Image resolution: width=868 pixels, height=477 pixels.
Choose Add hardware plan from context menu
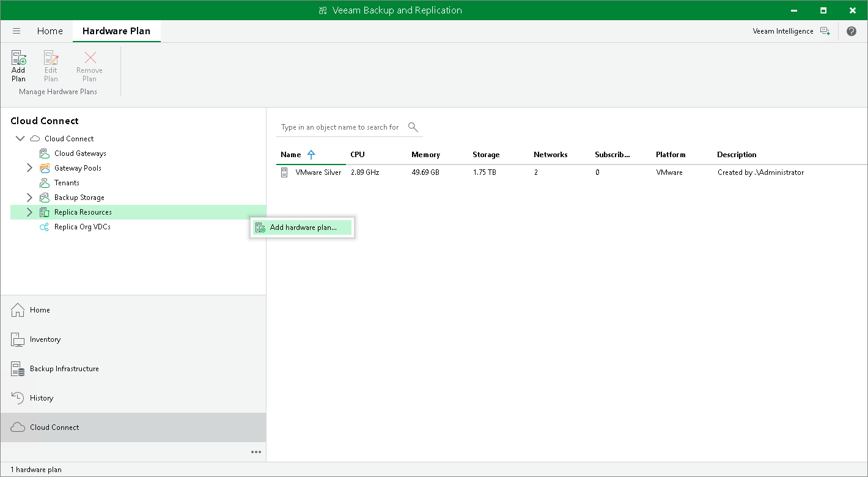303,227
